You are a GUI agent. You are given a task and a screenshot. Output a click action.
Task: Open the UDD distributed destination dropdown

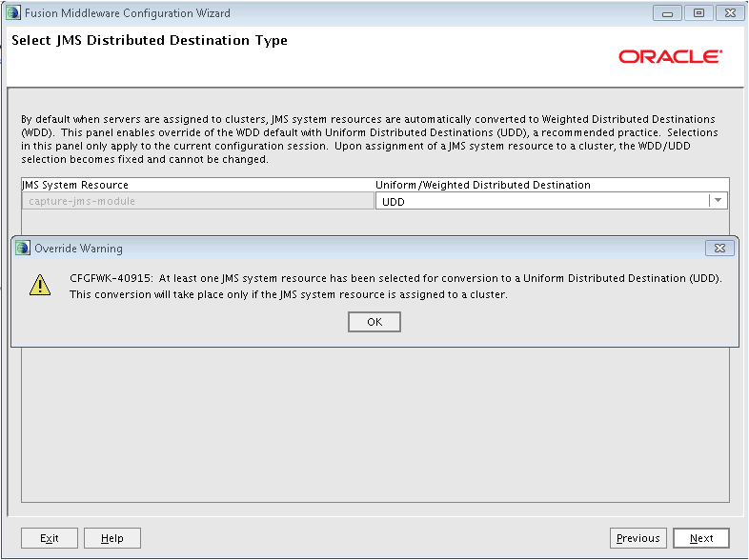click(718, 201)
